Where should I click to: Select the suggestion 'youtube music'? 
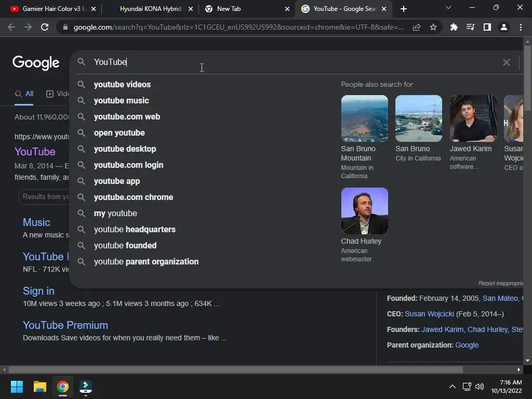pos(121,101)
